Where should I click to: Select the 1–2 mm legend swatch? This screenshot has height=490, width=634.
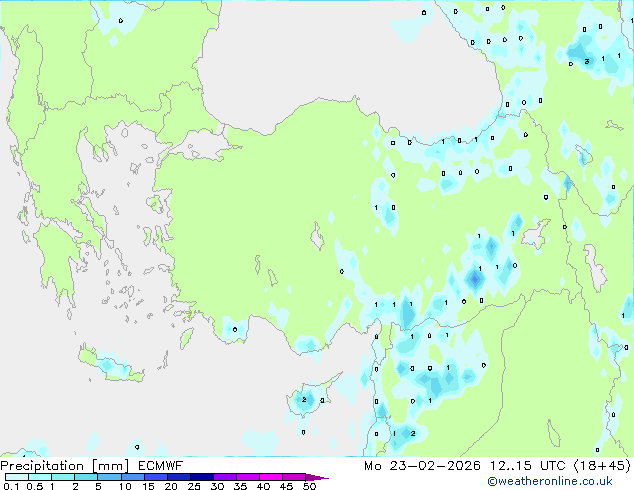tap(63, 477)
